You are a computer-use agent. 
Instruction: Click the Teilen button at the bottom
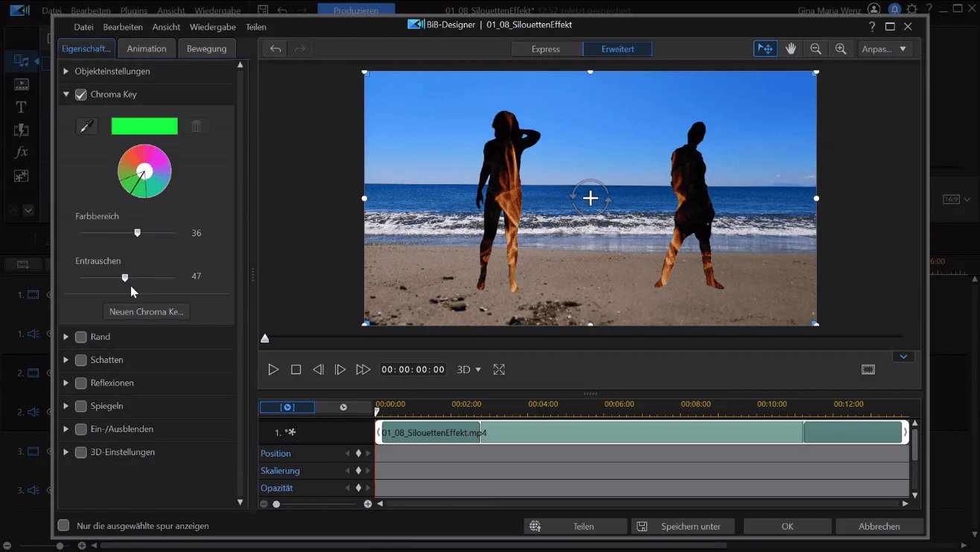[575, 526]
